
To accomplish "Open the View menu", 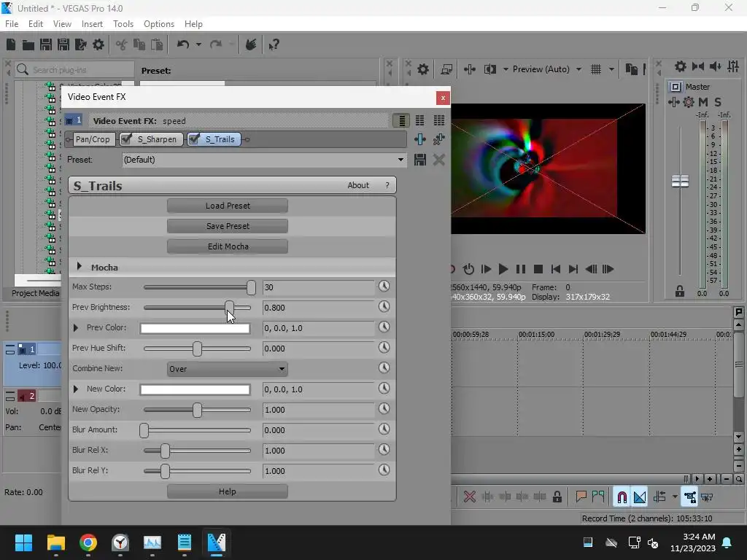I will (62, 24).
